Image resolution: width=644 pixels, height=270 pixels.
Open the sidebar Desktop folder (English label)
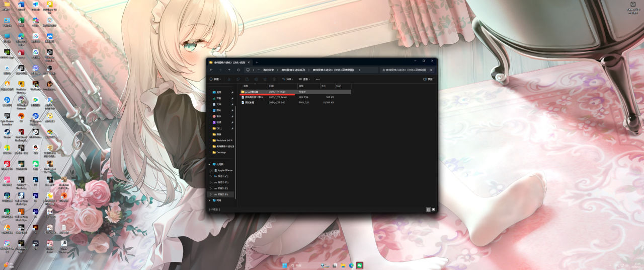pyautogui.click(x=220, y=152)
